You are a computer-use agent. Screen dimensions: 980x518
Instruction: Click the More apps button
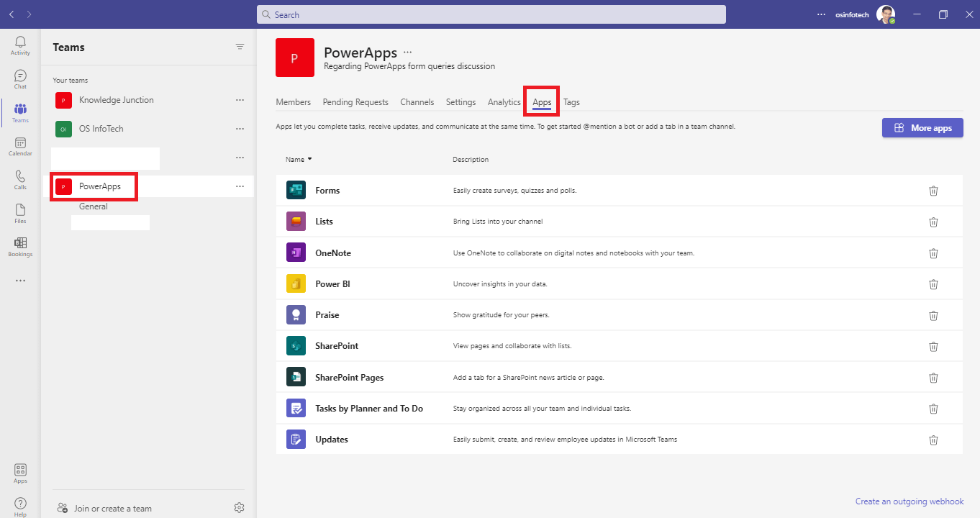922,128
